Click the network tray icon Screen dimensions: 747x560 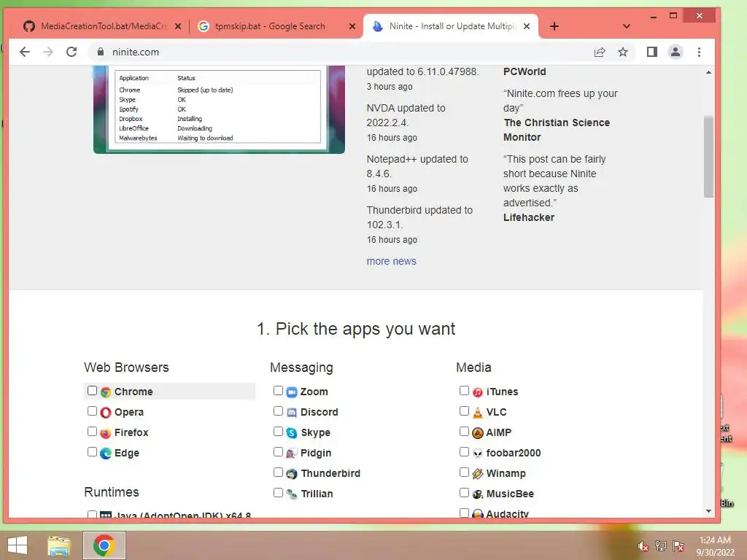click(x=660, y=545)
